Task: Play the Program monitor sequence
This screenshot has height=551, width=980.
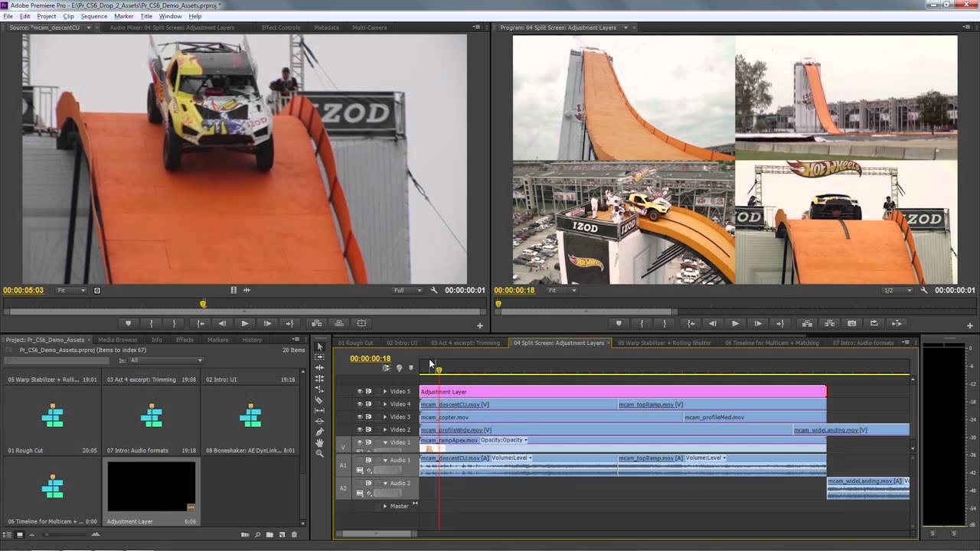Action: pyautogui.click(x=735, y=324)
